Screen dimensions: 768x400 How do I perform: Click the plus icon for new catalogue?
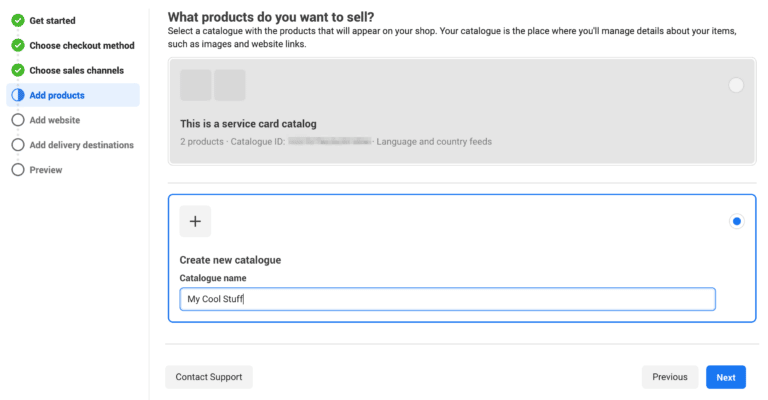[195, 221]
